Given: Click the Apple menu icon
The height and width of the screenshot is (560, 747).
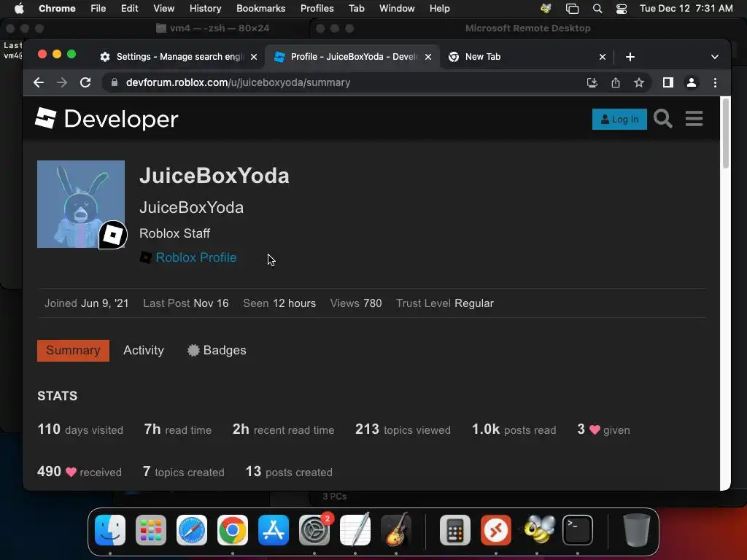Looking at the screenshot, I should pyautogui.click(x=19, y=8).
